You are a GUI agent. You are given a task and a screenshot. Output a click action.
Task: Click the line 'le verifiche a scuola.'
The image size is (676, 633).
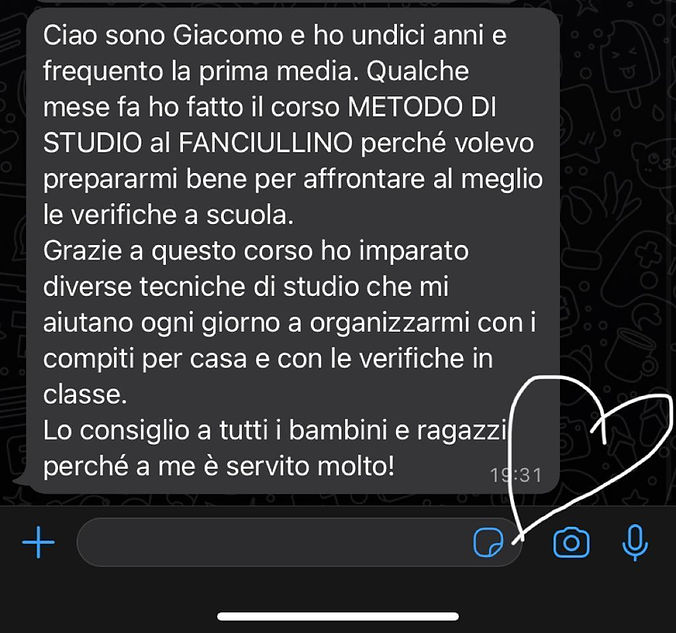click(168, 215)
